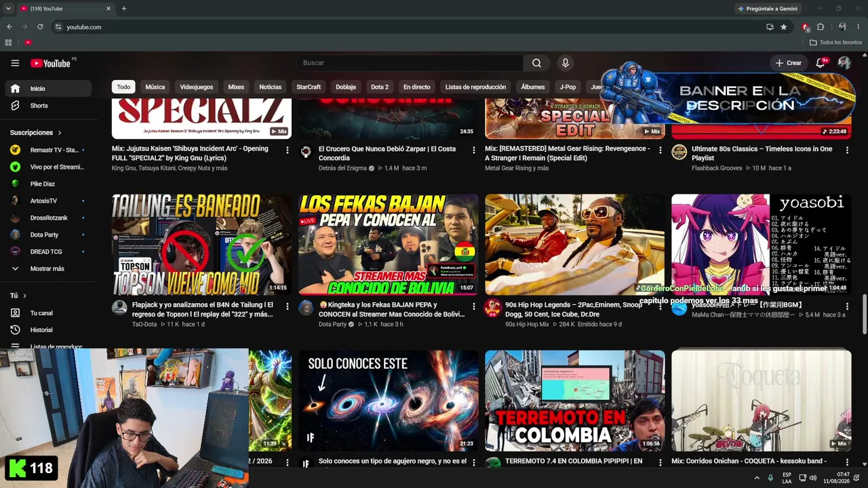Open the taskbar network icon
The width and height of the screenshot is (868, 488).
(x=801, y=478)
